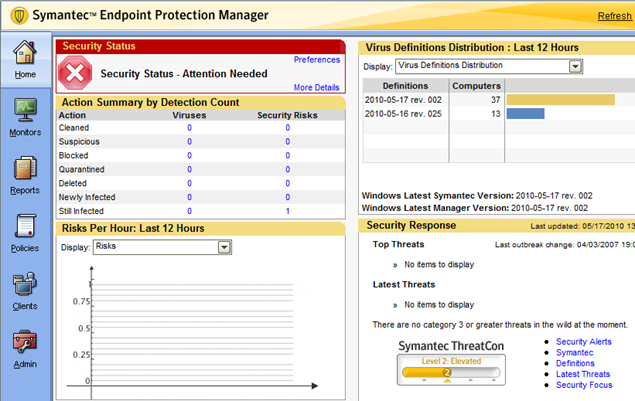Click the Virus Definitions Distribution combo box
The height and width of the screenshot is (401, 635).
[x=489, y=66]
